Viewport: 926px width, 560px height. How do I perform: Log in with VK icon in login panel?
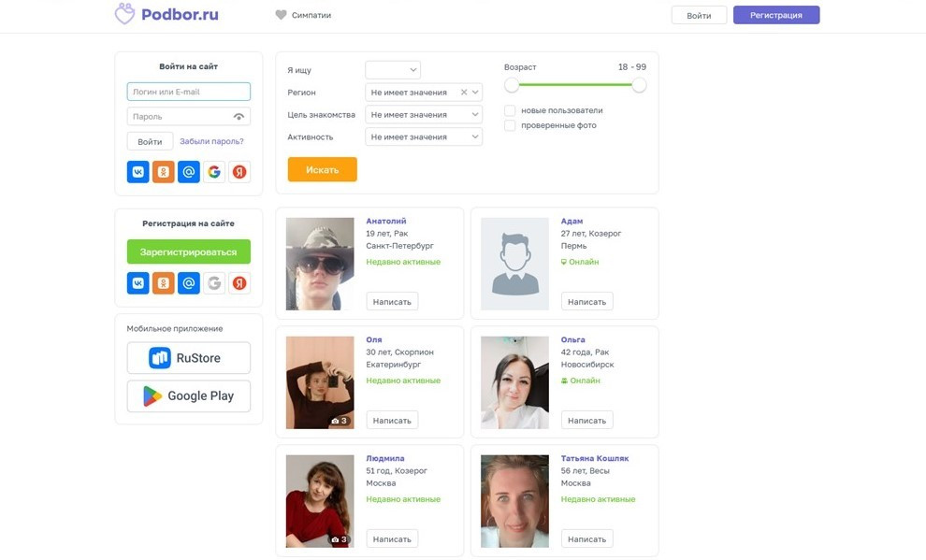(x=138, y=172)
